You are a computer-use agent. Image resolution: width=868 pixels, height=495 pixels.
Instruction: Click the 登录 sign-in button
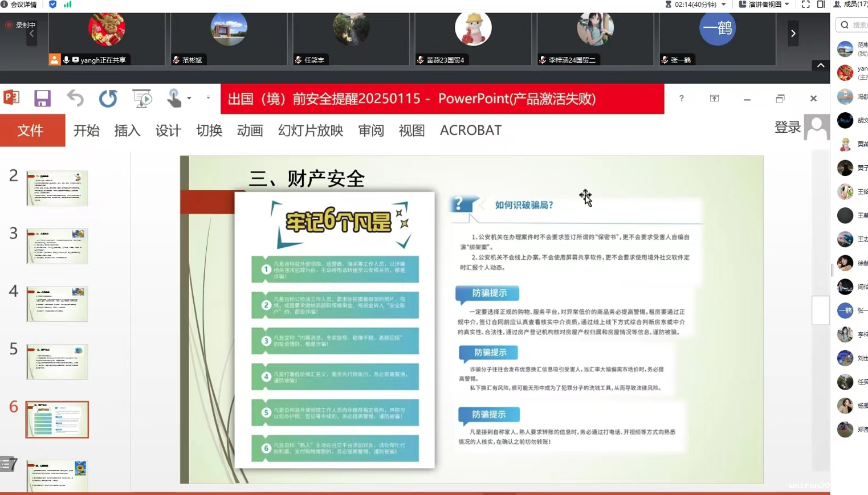click(788, 128)
